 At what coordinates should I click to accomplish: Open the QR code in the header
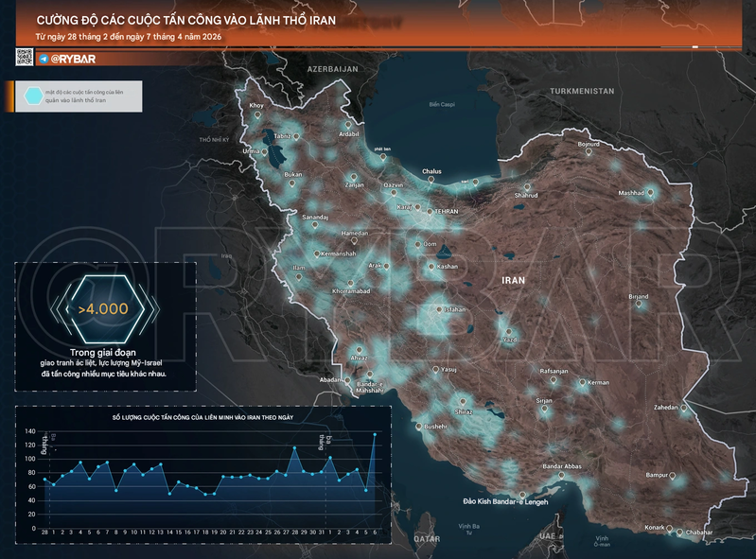(25, 57)
